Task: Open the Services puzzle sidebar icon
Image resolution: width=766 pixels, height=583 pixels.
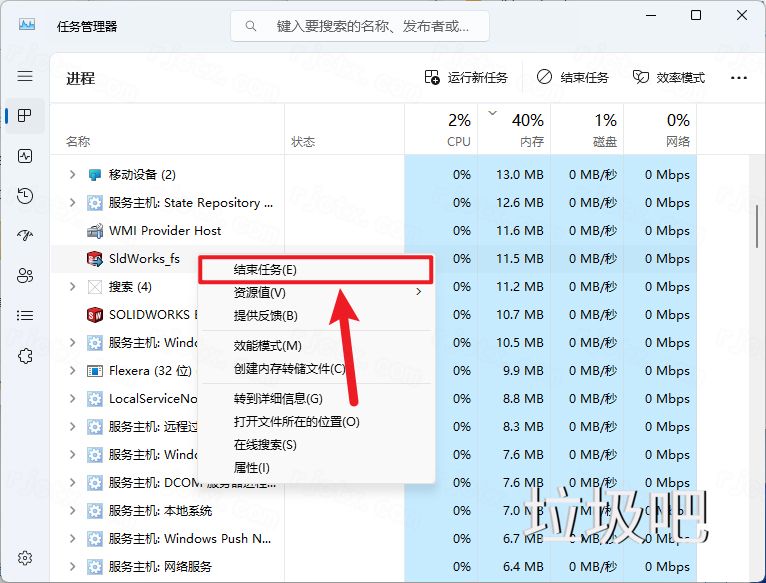Action: pos(25,356)
